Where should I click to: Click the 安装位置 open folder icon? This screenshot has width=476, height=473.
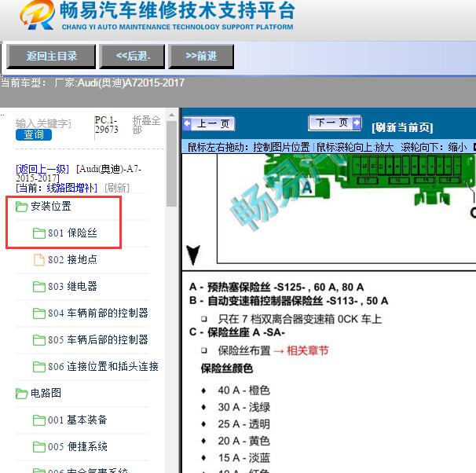[x=21, y=207]
